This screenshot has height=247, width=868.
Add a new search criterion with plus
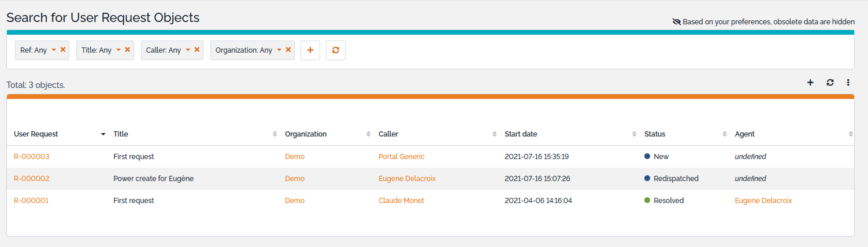310,50
